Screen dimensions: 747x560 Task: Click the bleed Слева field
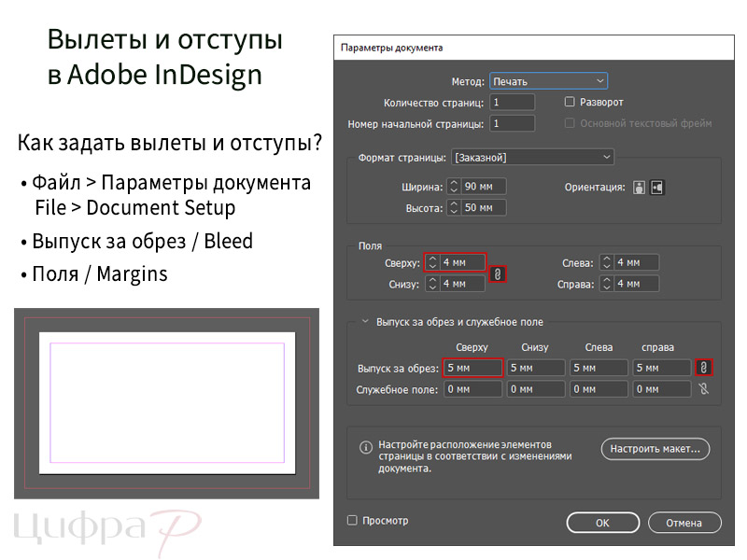599,368
